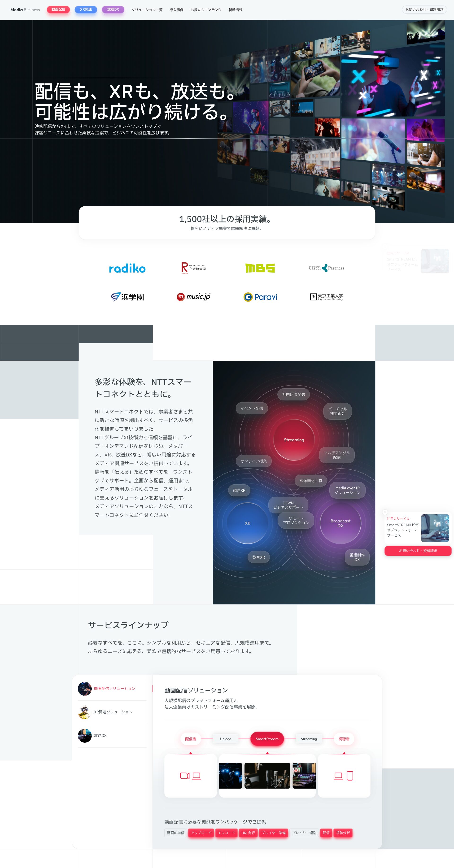
Task: Click the Career Partners logo
Action: pyautogui.click(x=326, y=268)
